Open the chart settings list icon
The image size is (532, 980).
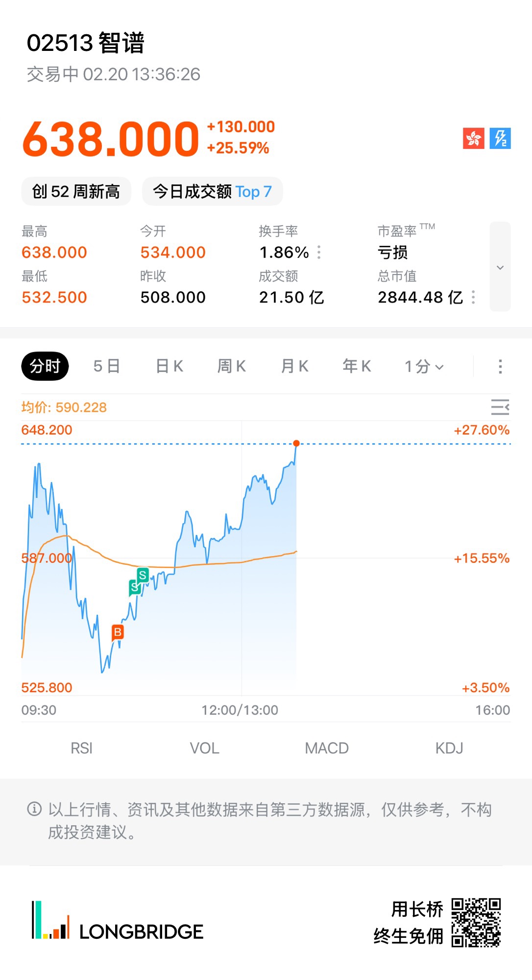pyautogui.click(x=500, y=407)
